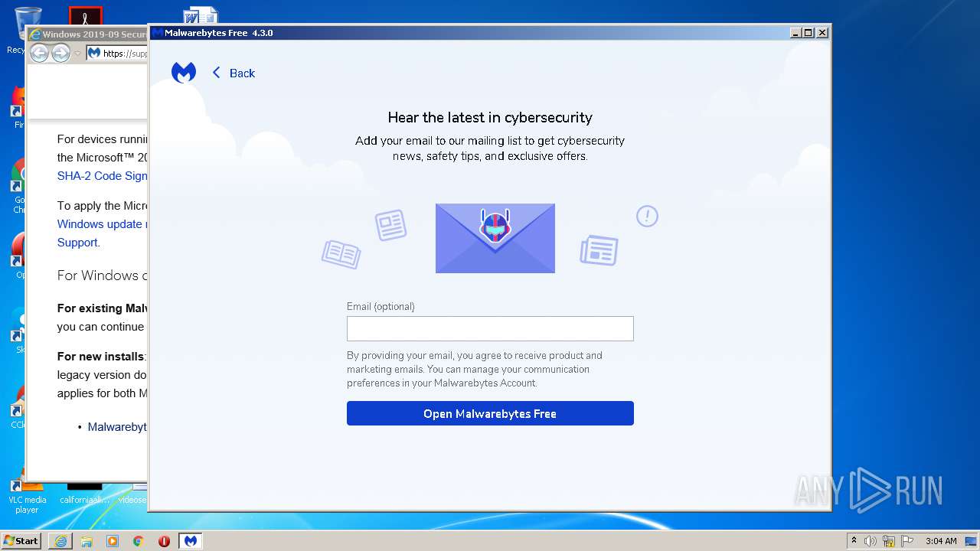Open the Support link in browser page
This screenshot has height=551, width=980.
click(77, 243)
